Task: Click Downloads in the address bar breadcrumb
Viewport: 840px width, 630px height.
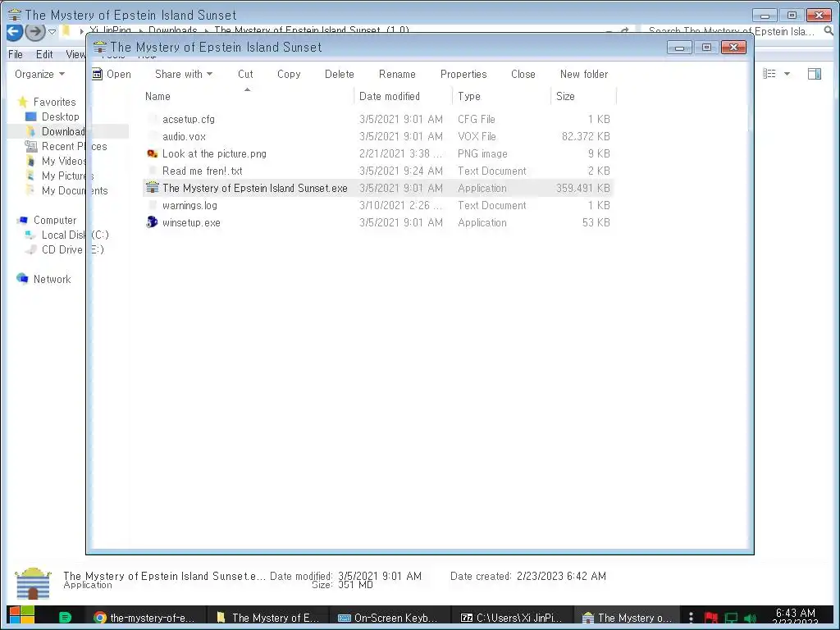Action: click(x=172, y=30)
